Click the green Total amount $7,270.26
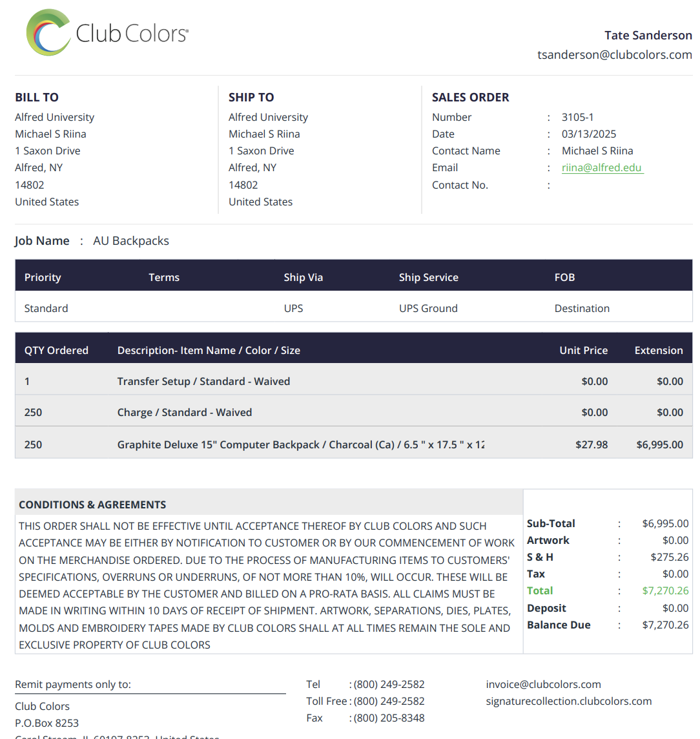This screenshot has height=739, width=700. tap(665, 591)
